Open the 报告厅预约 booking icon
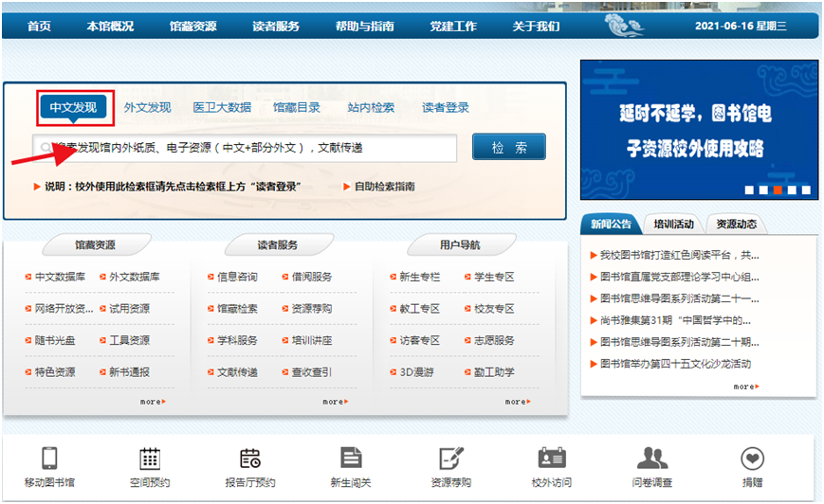 point(250,459)
